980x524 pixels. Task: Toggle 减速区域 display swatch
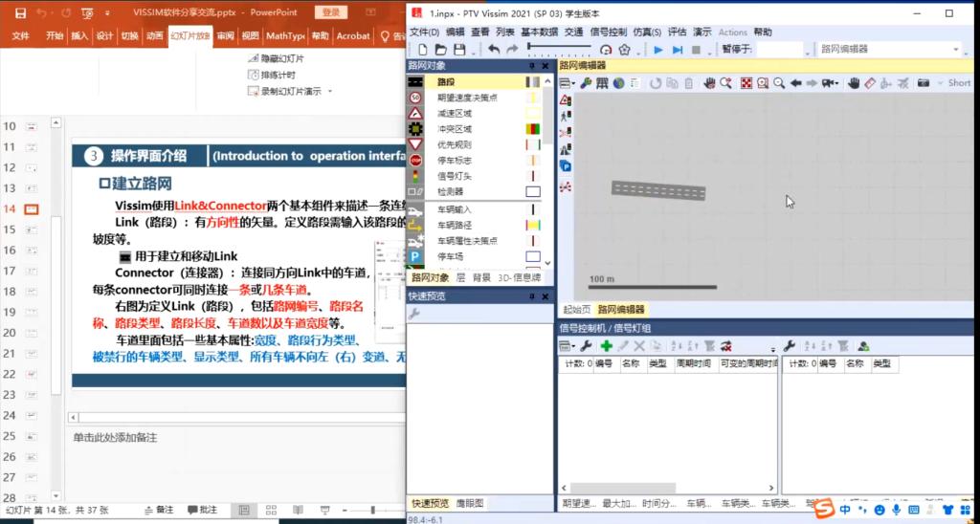(532, 114)
